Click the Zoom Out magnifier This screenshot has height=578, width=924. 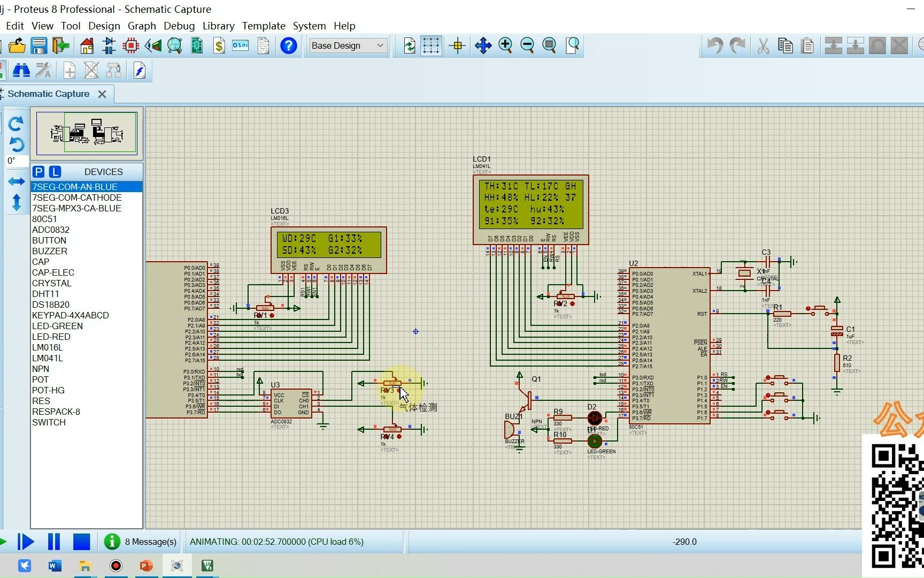click(527, 45)
